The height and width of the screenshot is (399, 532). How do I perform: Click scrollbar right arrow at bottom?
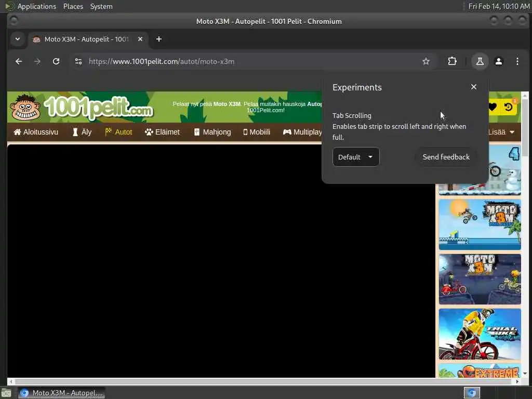click(x=517, y=381)
